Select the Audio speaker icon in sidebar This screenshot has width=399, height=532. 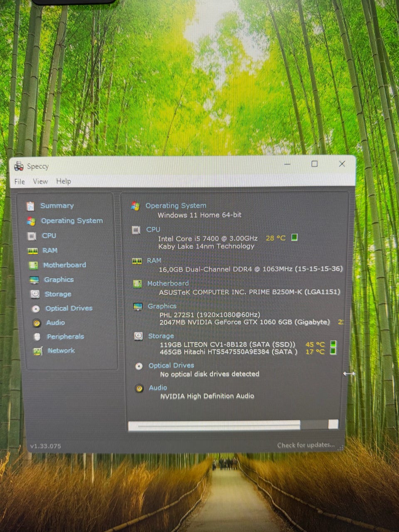point(37,323)
